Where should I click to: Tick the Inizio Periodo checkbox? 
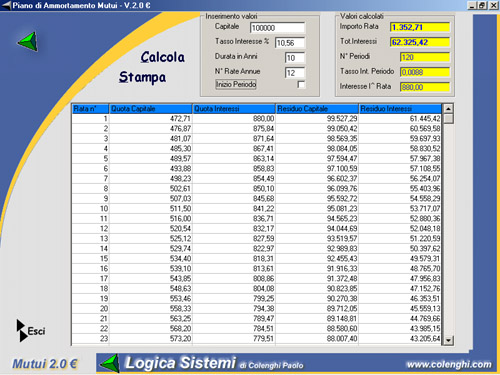point(301,85)
